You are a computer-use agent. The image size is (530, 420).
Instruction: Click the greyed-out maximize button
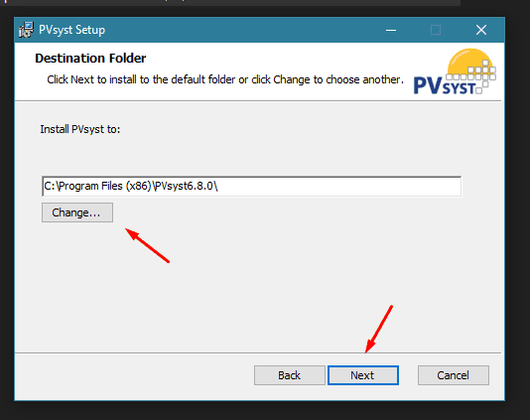click(436, 30)
